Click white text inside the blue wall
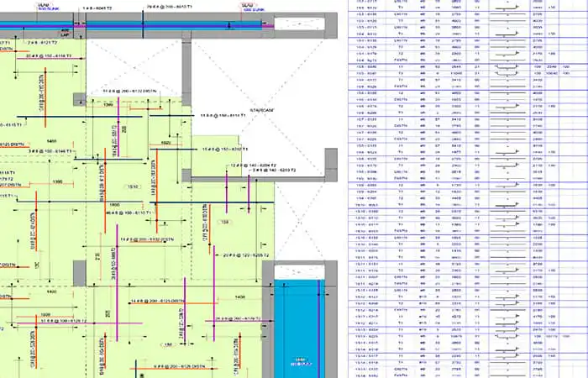The width and height of the screenshot is (588, 378). click(x=301, y=362)
